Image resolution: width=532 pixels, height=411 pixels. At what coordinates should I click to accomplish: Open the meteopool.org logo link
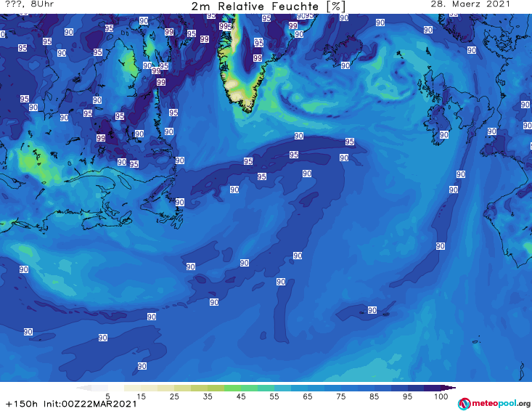pos(494,404)
